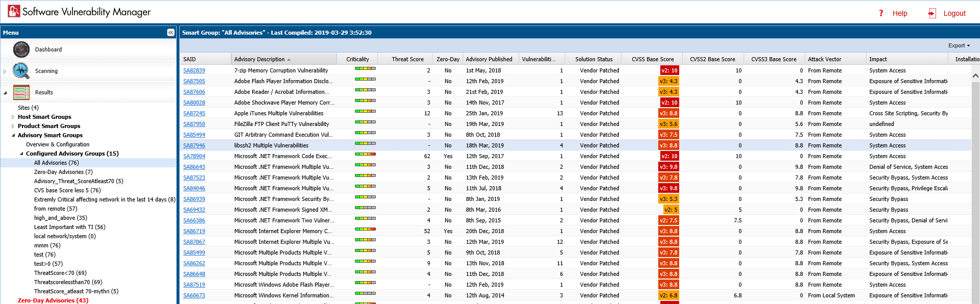This screenshot has width=980, height=304.
Task: Expand the Product Smart Groups node
Action: coord(13,126)
